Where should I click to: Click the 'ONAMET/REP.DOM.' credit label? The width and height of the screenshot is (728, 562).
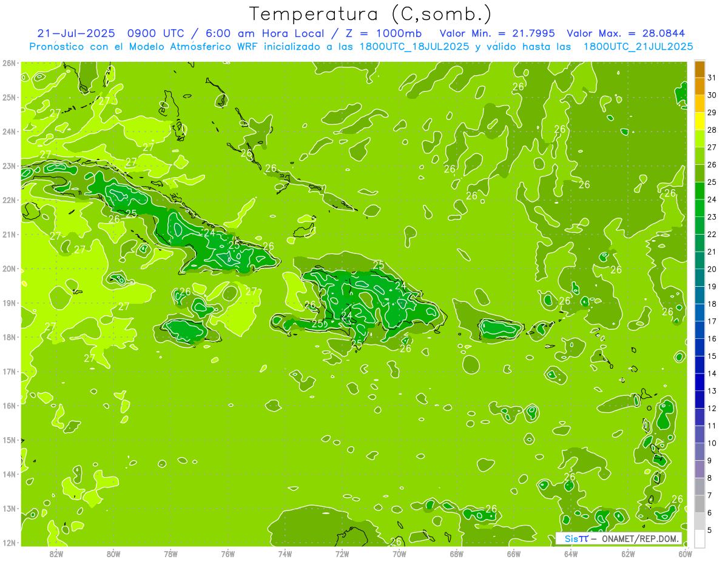point(639,538)
